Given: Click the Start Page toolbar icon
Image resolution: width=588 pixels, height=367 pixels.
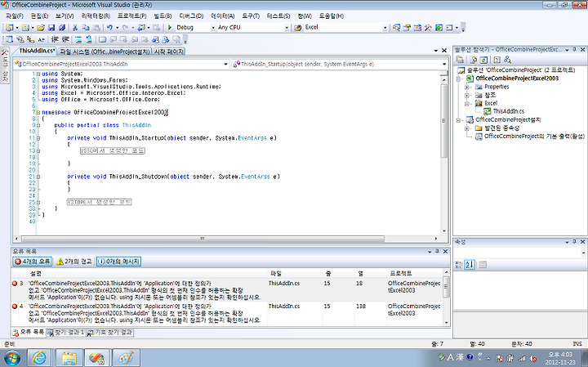Looking at the screenshot, I should (x=439, y=28).
